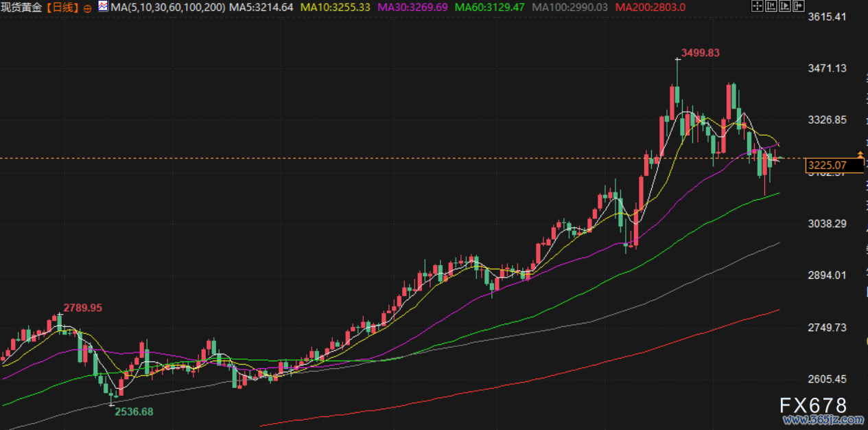Screen dimensions: 868x430
Task: Click the 2605.45 price axis value
Action: [828, 379]
